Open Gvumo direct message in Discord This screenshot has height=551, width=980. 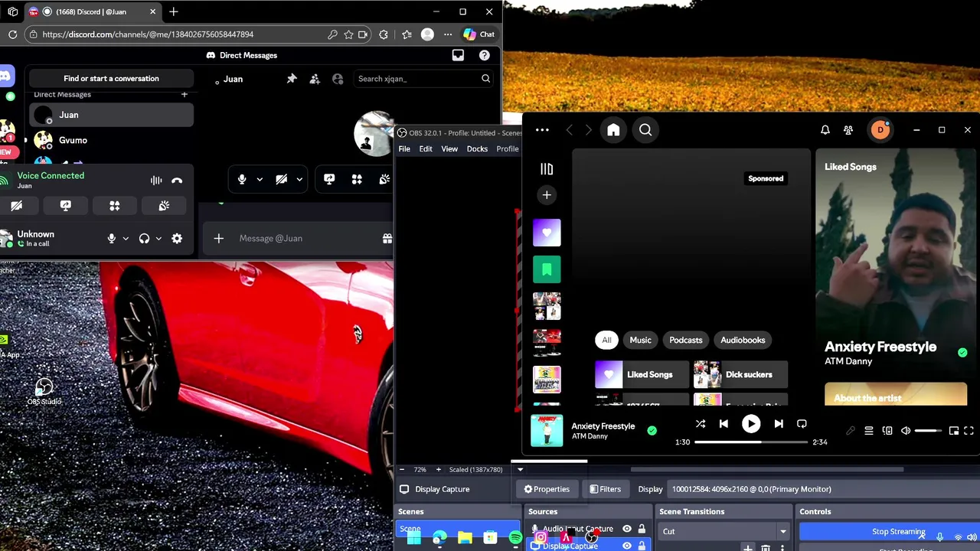pyautogui.click(x=111, y=140)
